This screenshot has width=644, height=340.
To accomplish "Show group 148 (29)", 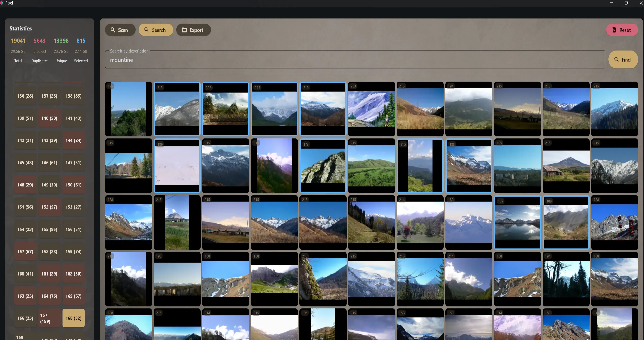I will [x=25, y=185].
